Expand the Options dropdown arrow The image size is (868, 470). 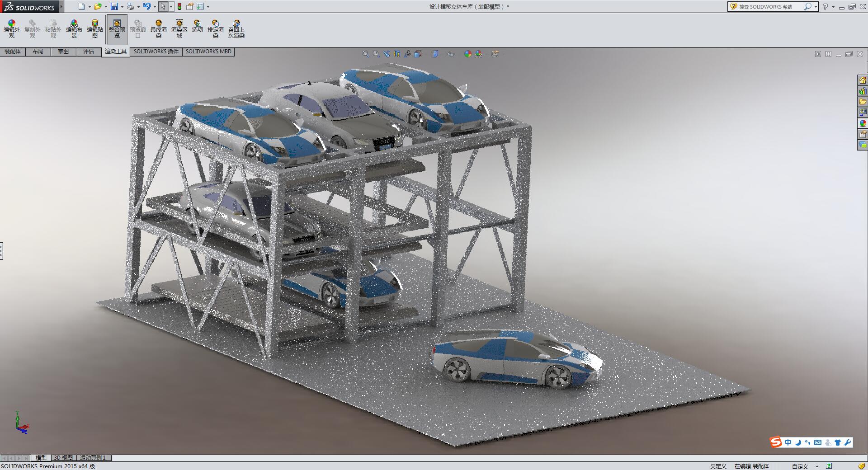coord(208,7)
